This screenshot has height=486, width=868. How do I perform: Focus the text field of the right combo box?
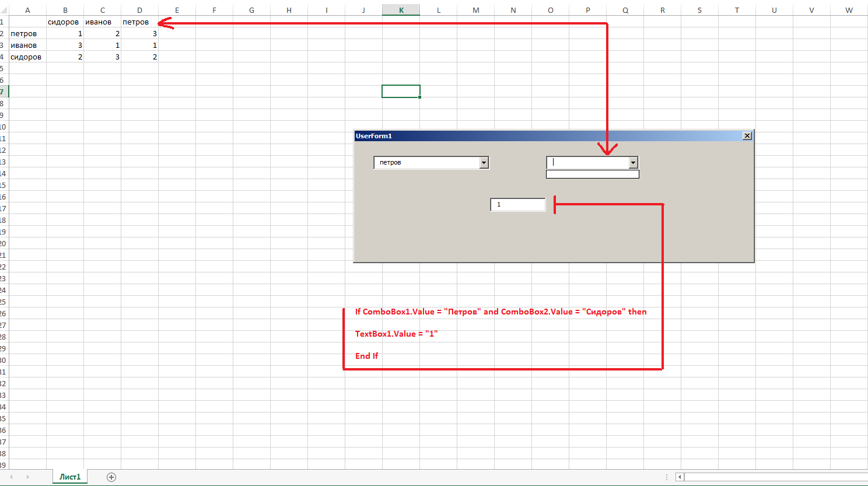point(587,163)
